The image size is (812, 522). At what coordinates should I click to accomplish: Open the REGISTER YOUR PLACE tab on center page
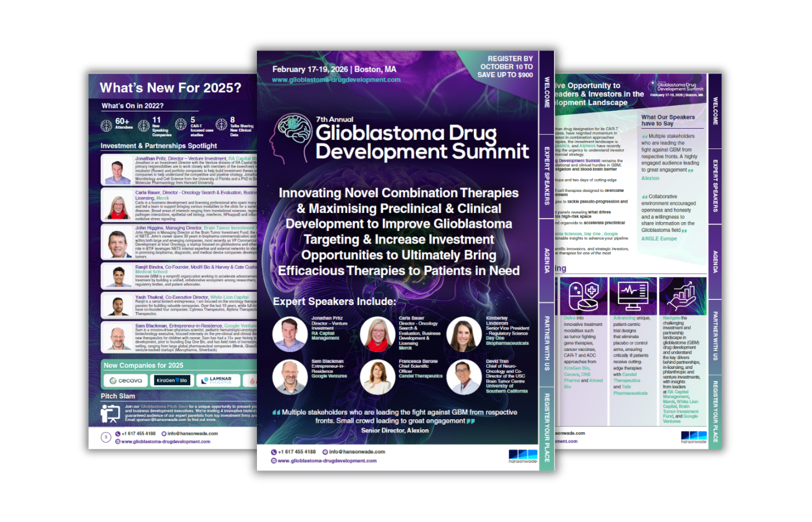pos(546,428)
